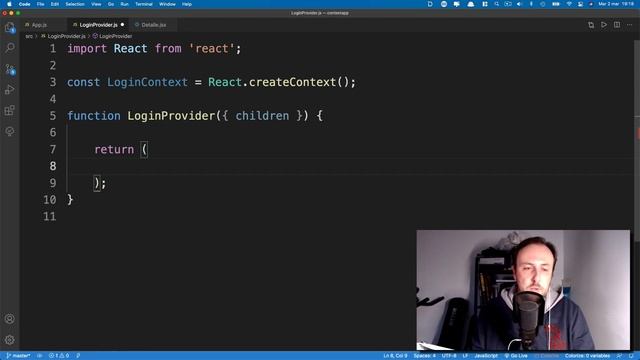This screenshot has width=640, height=360.
Task: Open the File menu
Action: (40, 4)
